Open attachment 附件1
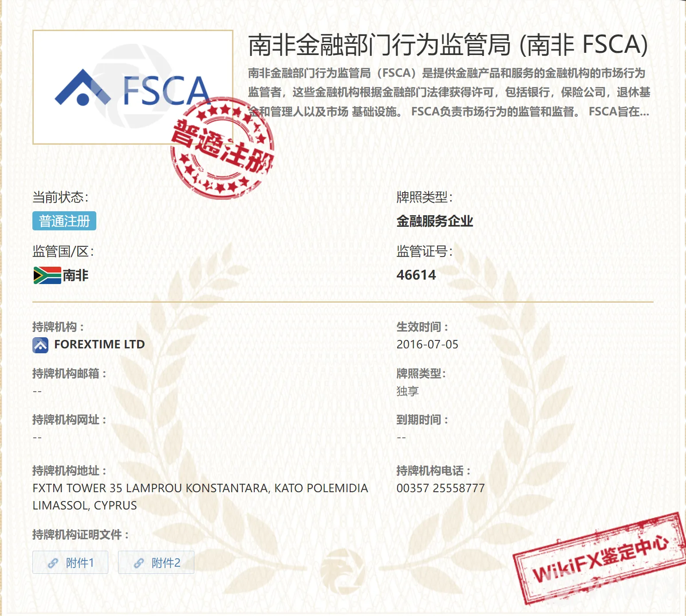Image resolution: width=686 pixels, height=616 pixels. tap(70, 562)
